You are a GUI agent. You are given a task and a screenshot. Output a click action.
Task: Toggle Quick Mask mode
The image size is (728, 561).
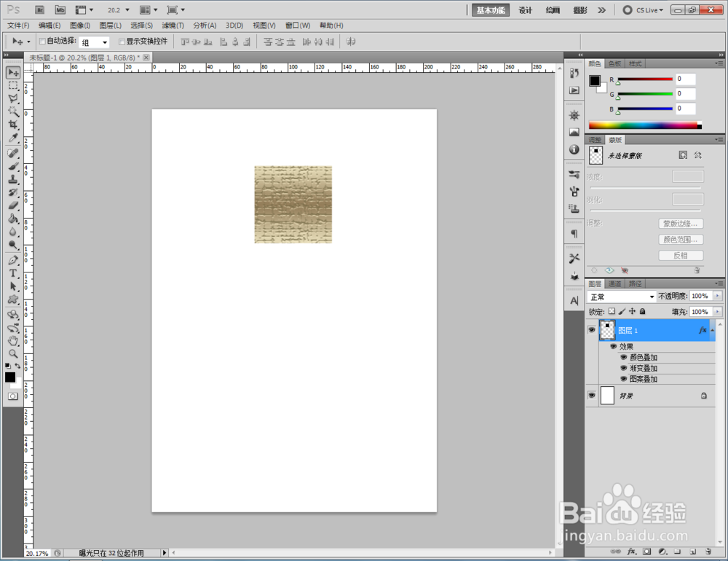point(13,396)
